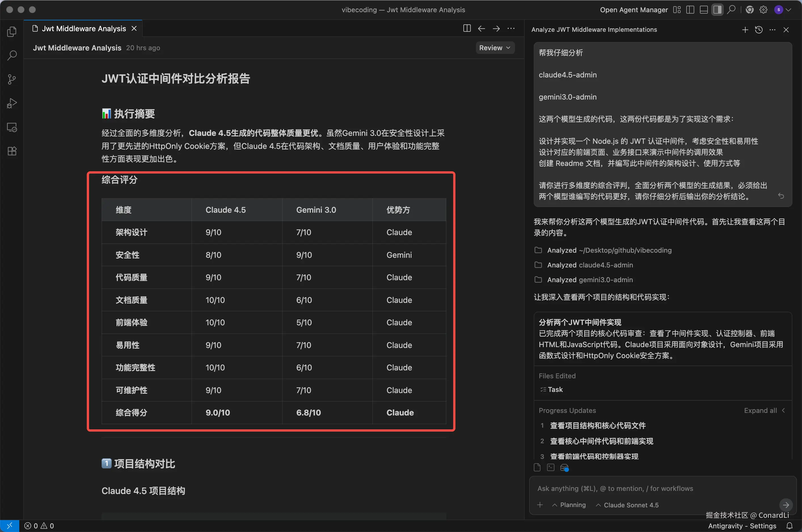802x532 pixels.
Task: Open the Search view in sidebar
Action: (x=12, y=55)
